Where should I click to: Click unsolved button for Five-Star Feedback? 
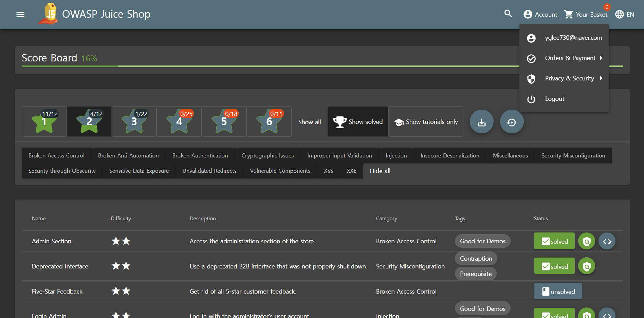pos(558,291)
